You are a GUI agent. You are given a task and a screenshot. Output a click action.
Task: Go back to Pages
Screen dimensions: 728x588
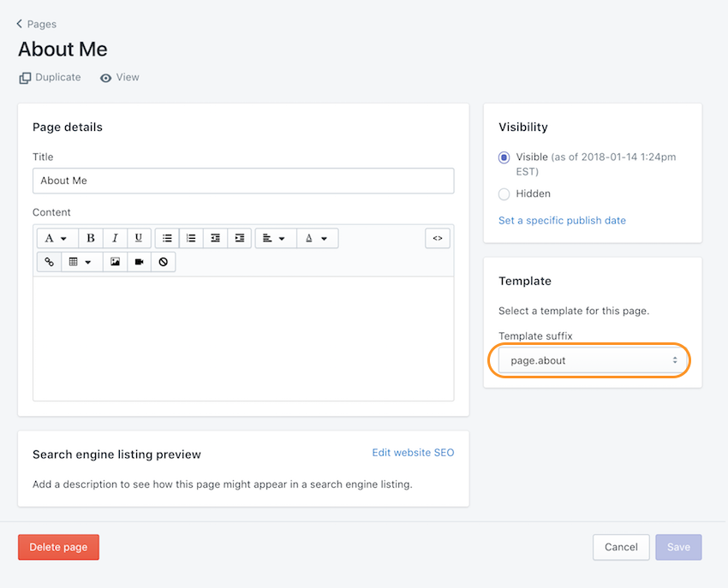click(x=37, y=24)
